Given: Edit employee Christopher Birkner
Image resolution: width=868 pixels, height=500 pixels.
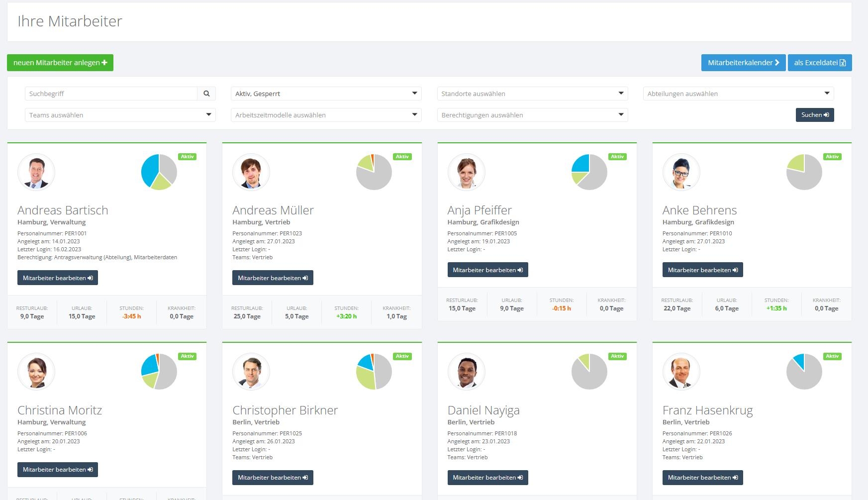Looking at the screenshot, I should [x=273, y=478].
